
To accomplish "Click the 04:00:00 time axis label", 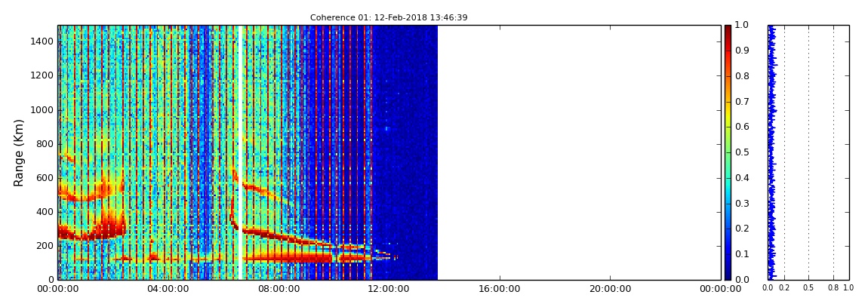I will click(168, 290).
